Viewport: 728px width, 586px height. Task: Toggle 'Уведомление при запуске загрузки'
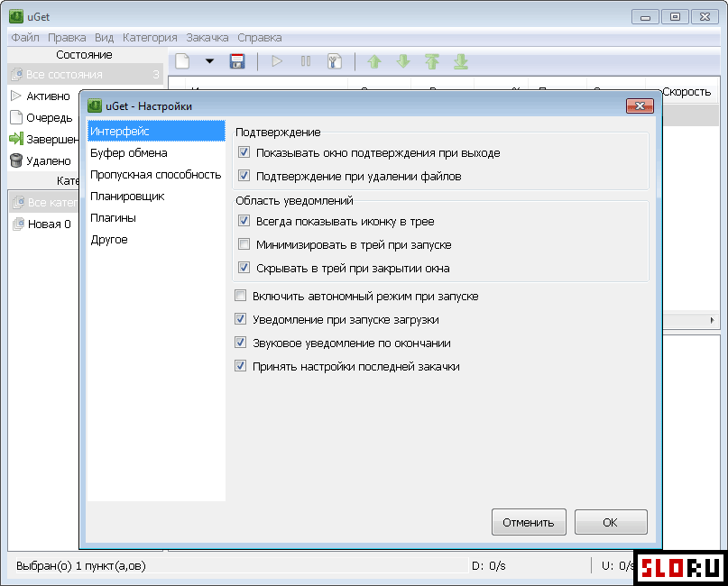(240, 319)
